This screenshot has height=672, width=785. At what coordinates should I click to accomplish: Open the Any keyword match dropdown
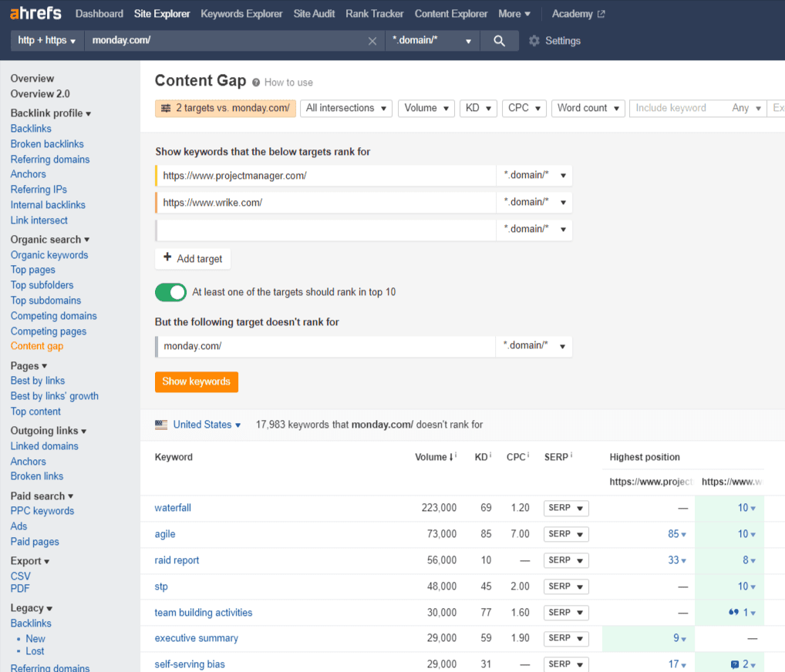coord(746,108)
